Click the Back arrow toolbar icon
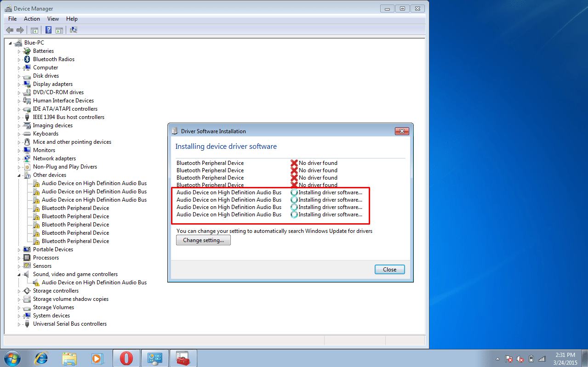 tap(9, 30)
